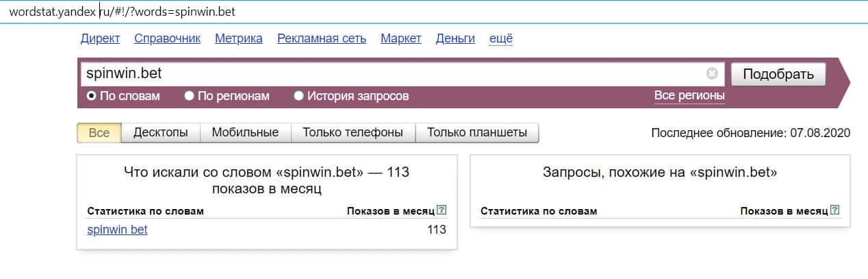
Task: Open the 'Все регионы' region selector
Action: click(x=689, y=96)
